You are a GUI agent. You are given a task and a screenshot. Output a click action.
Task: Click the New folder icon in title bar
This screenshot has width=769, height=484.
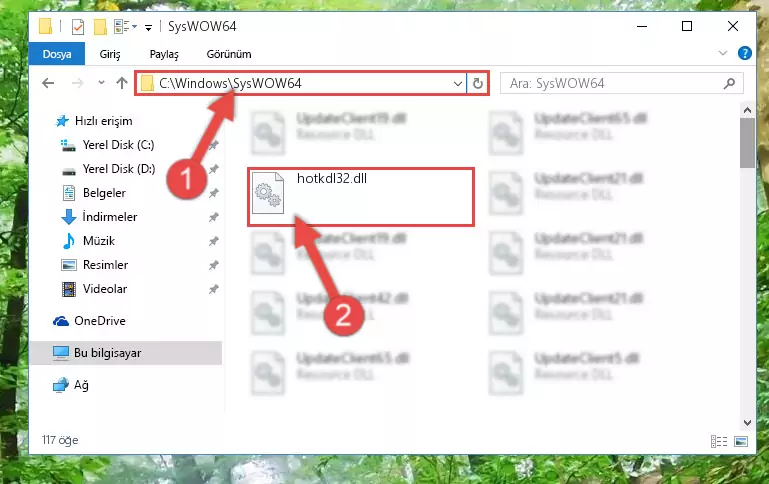100,26
